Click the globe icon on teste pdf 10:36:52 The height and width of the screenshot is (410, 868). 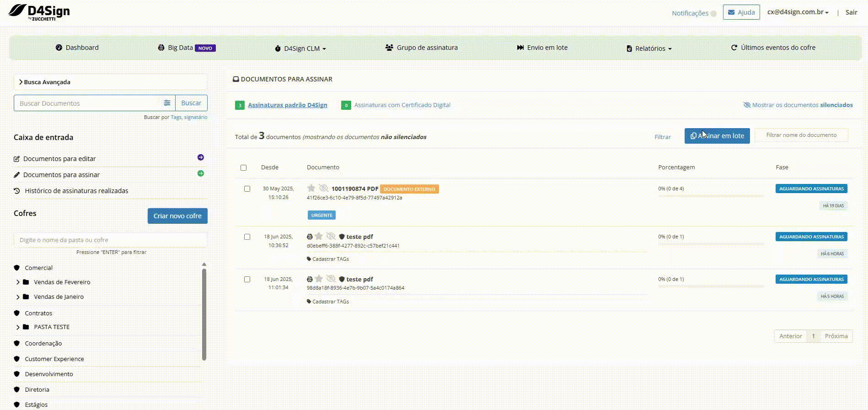[x=310, y=237]
